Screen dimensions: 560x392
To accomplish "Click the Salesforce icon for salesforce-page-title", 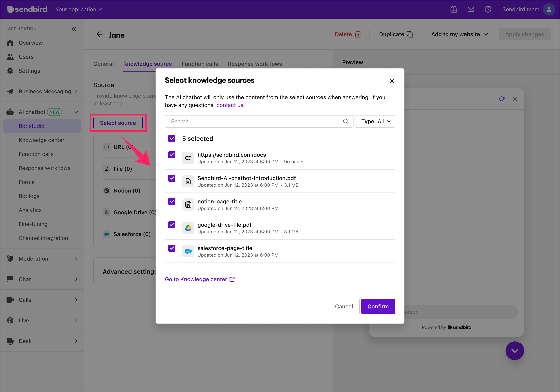I will 188,251.
